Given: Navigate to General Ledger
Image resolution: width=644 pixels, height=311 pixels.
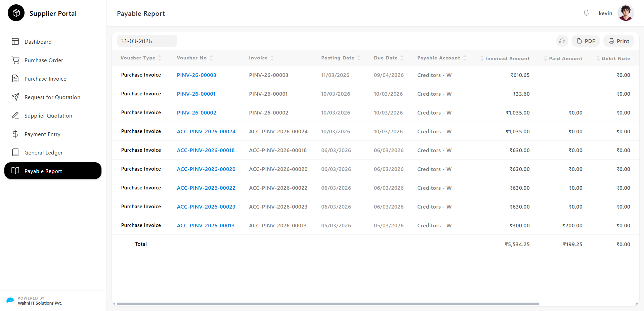Looking at the screenshot, I should [53, 152].
